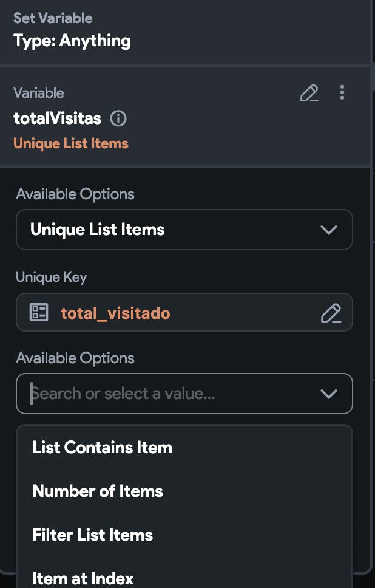Image resolution: width=375 pixels, height=588 pixels.
Task: Open the three-dot menu for the variable
Action: click(x=342, y=92)
